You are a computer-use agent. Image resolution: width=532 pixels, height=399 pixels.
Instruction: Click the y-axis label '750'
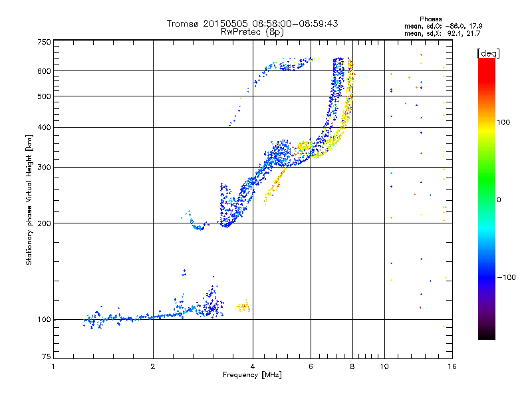[x=44, y=43]
